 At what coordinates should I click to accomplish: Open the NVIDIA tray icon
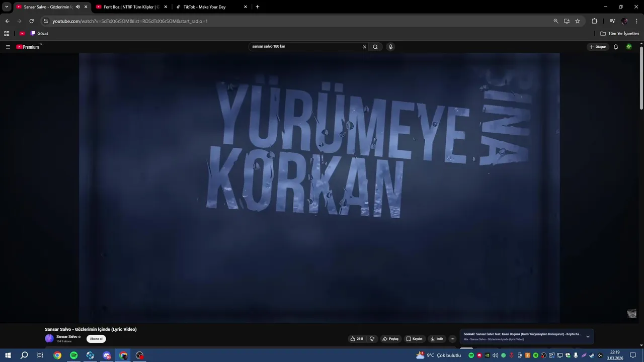[x=487, y=355]
